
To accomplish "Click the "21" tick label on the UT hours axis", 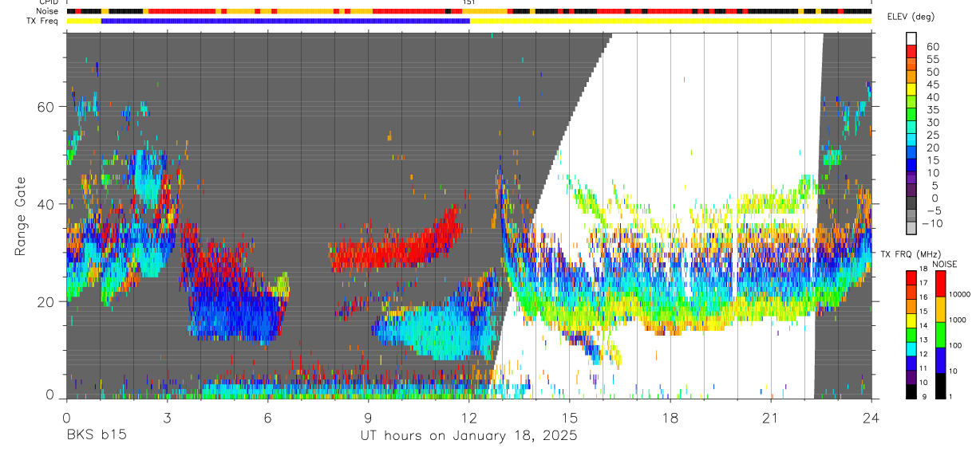I will click(x=771, y=418).
